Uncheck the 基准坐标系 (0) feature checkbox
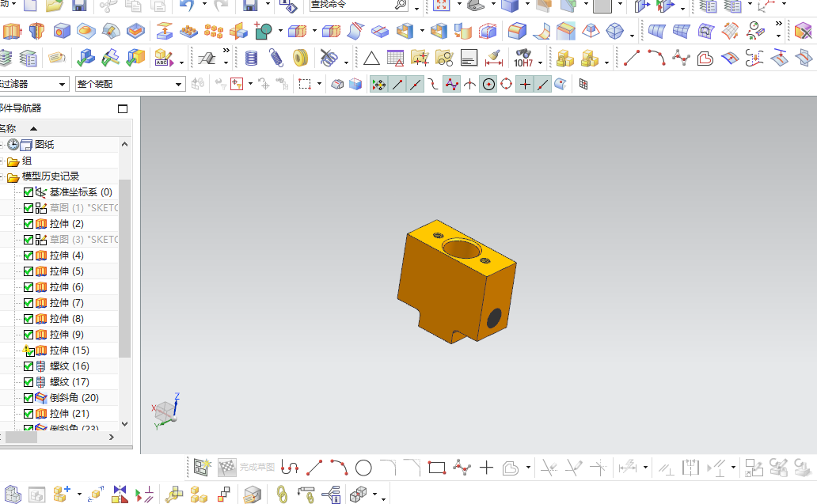This screenshot has height=504, width=817. click(28, 192)
